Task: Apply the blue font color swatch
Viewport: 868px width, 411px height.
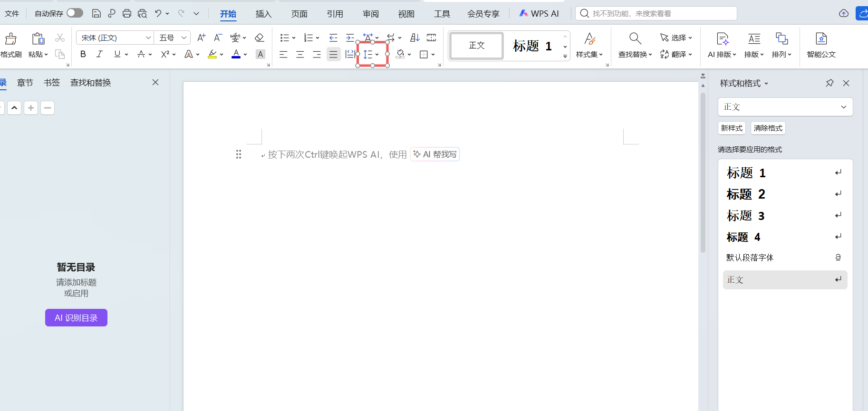Action: pos(236,54)
